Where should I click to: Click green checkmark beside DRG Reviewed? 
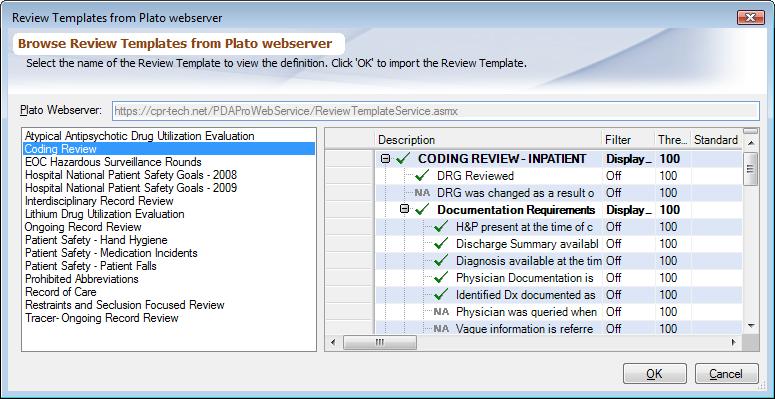coord(422,176)
